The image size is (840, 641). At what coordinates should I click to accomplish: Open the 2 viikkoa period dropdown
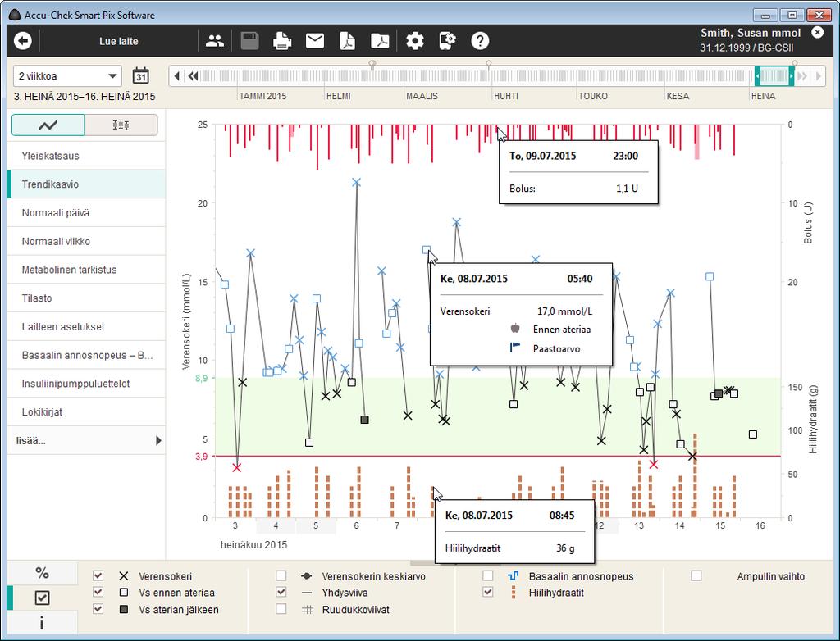point(67,76)
